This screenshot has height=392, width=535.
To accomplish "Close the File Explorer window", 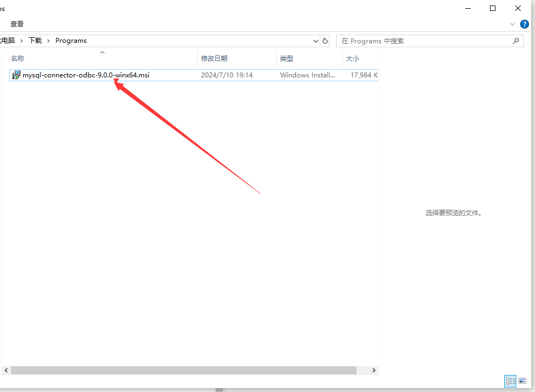I will tap(518, 8).
